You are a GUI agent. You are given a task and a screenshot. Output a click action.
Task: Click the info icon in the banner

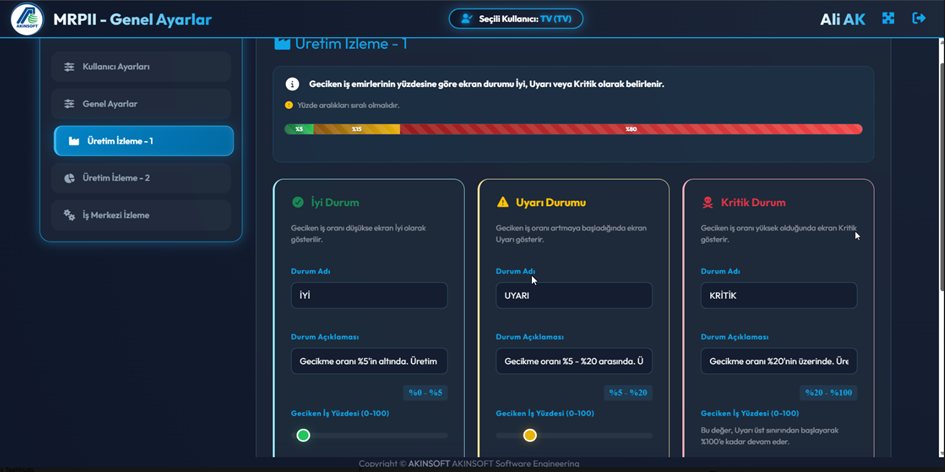(292, 85)
